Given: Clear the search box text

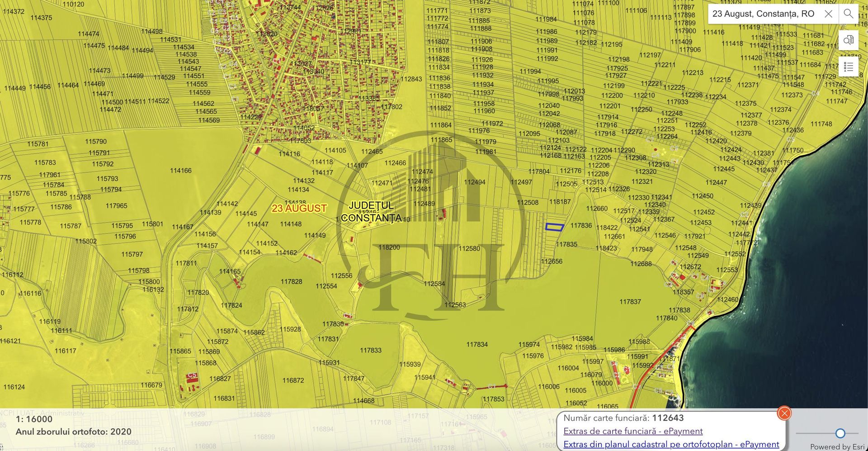Looking at the screenshot, I should [x=828, y=14].
